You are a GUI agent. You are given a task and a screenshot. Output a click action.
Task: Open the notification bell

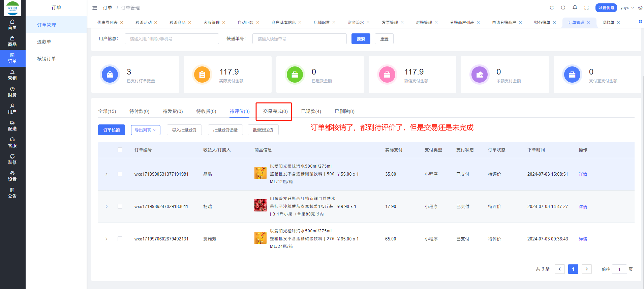pyautogui.click(x=575, y=7)
